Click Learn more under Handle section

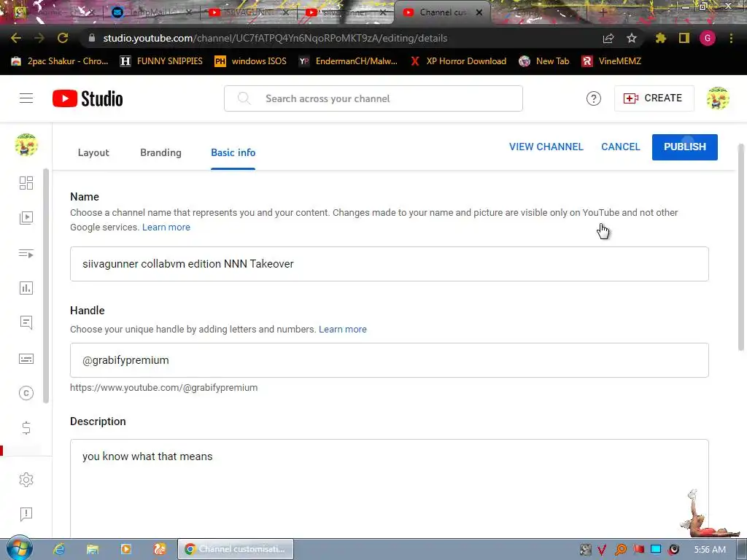pyautogui.click(x=343, y=329)
